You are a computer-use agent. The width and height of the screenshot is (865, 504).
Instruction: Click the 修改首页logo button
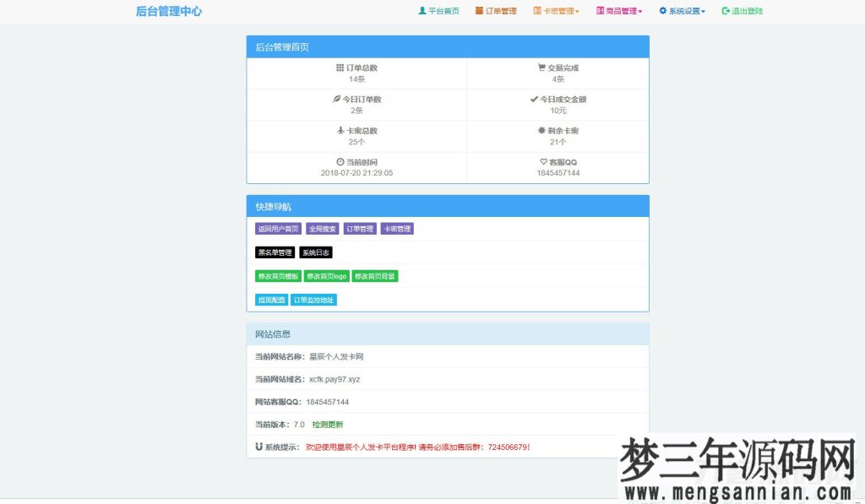(325, 275)
